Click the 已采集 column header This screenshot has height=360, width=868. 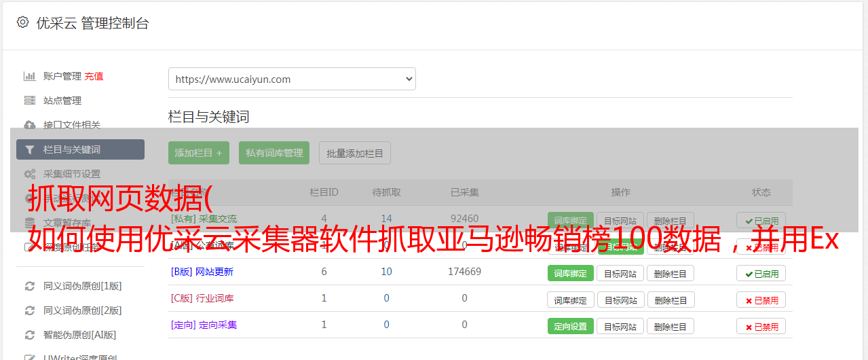[464, 192]
